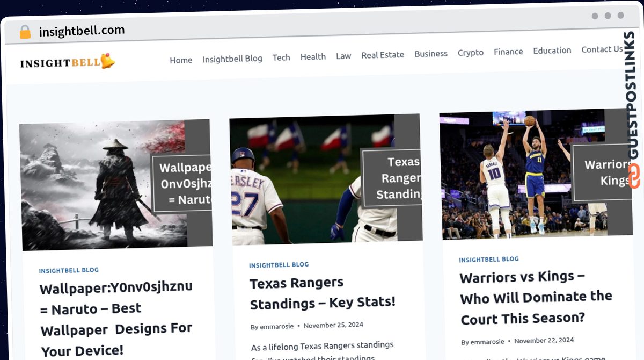Open the Wallpaper Naruto article title
Screen dimensions: 644x360
(x=116, y=319)
